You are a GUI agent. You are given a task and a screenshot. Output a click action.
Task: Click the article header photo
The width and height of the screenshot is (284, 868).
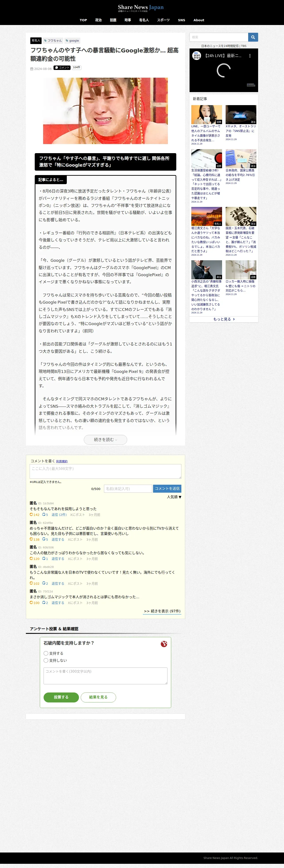pos(106,111)
